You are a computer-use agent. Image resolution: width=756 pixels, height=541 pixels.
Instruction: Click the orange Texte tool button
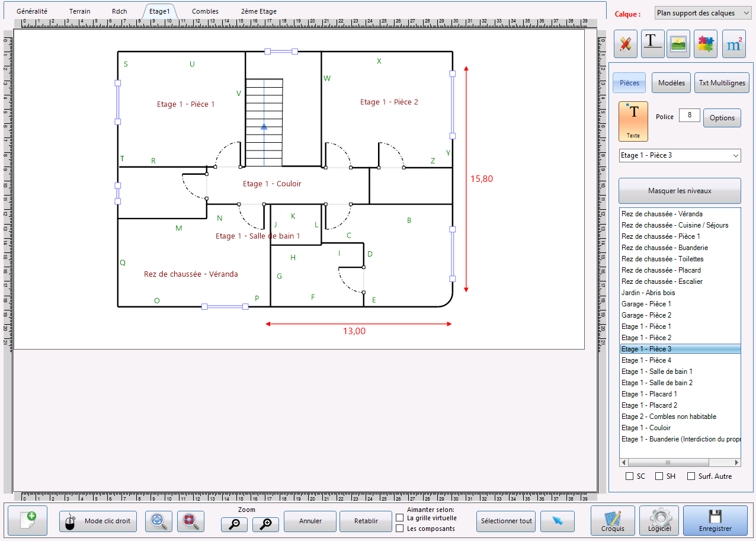tap(633, 121)
